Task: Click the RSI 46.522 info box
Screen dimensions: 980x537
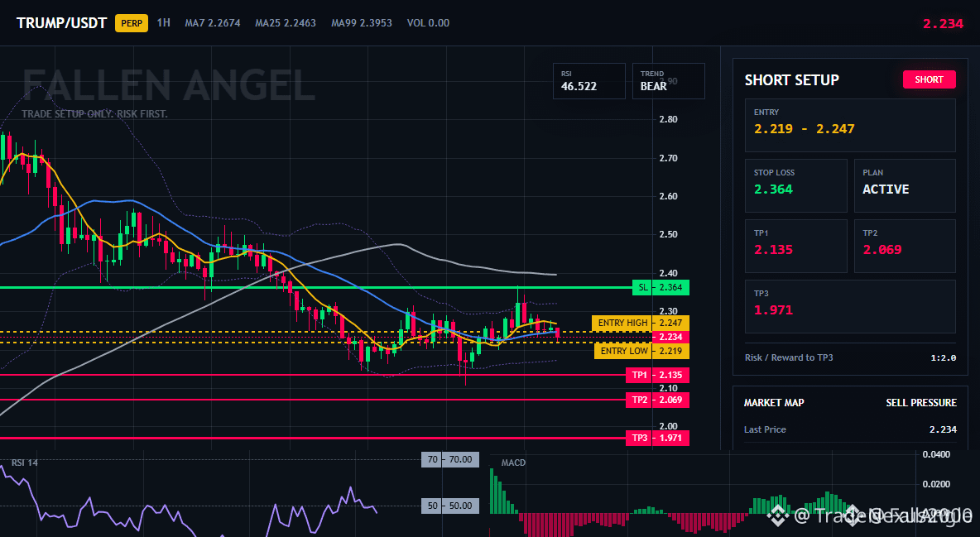Action: pos(588,80)
